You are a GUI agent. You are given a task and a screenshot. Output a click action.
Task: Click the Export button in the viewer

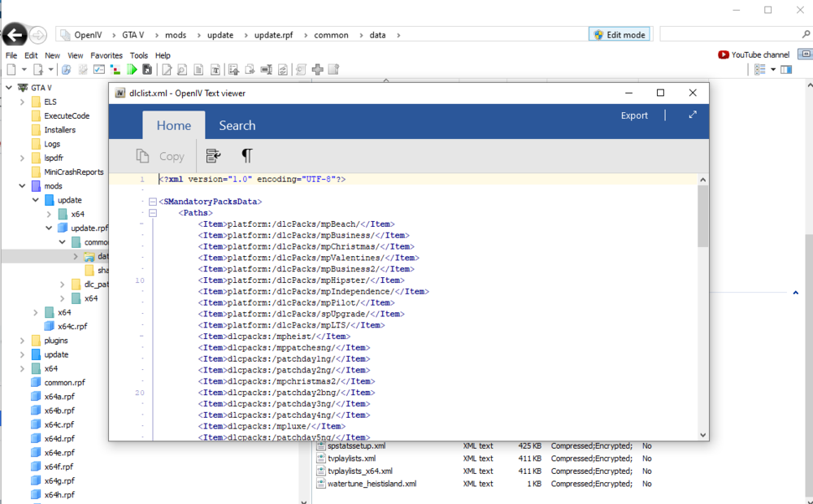[634, 115]
